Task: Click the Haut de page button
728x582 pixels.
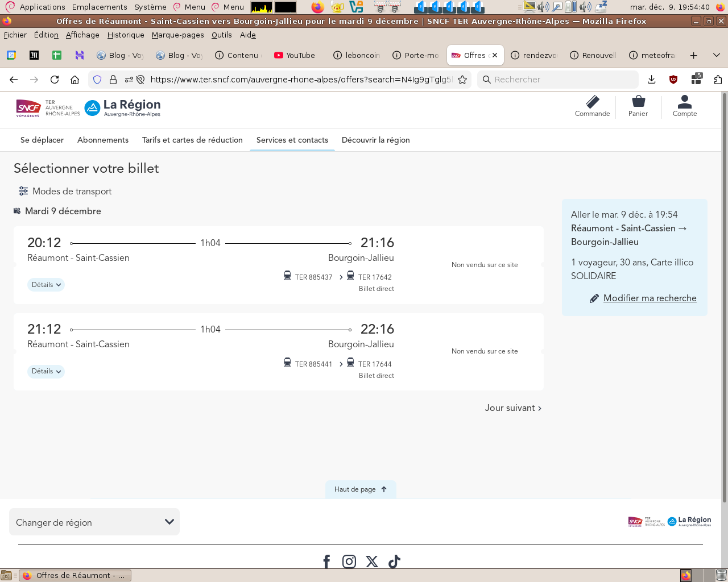Action: click(361, 489)
